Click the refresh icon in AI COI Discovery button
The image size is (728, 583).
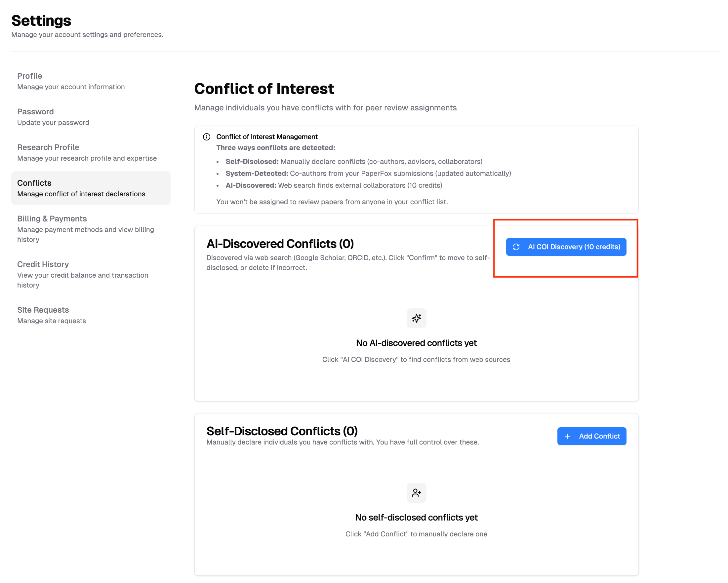tap(516, 247)
